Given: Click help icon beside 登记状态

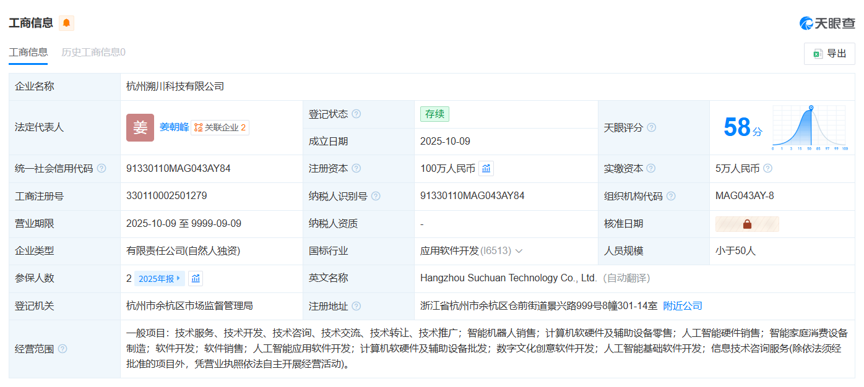Looking at the screenshot, I should click(x=357, y=114).
